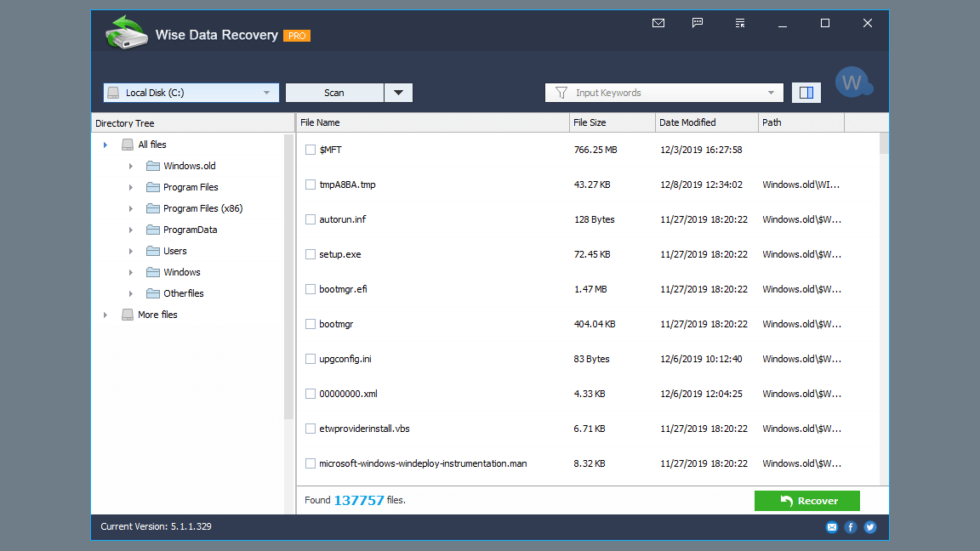Expand the Users tree node

tap(131, 251)
